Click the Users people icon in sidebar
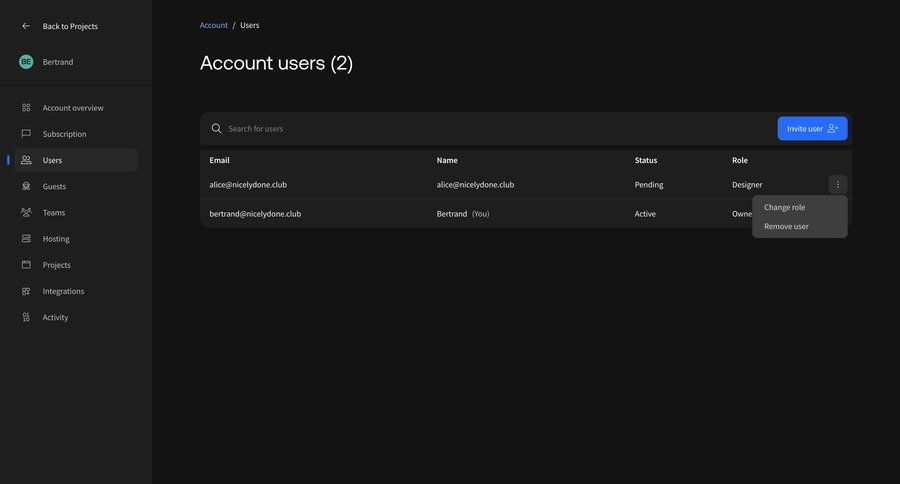This screenshot has width=900, height=484. (26, 160)
